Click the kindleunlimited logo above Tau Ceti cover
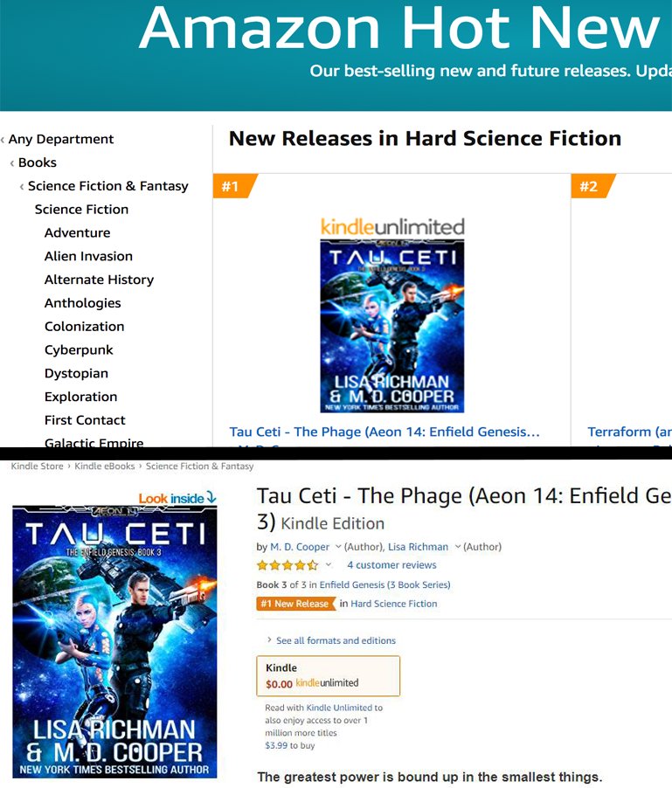Image resolution: width=672 pixels, height=788 pixels. [392, 226]
